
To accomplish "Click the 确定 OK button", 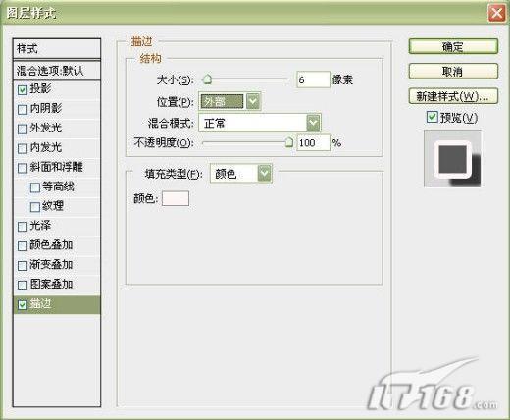I will [x=453, y=47].
